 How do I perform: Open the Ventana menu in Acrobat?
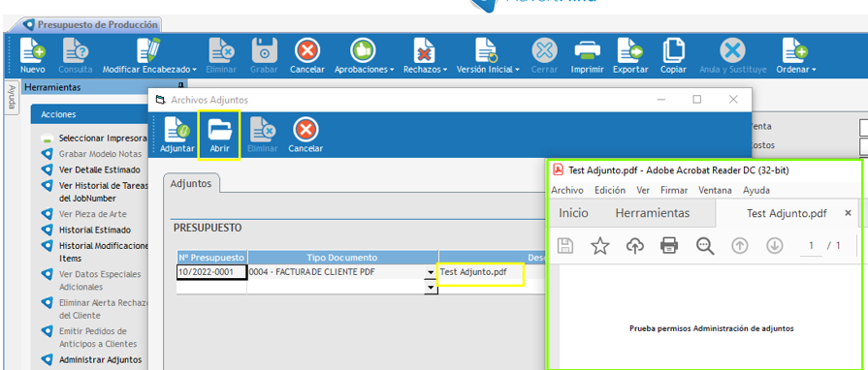[715, 190]
